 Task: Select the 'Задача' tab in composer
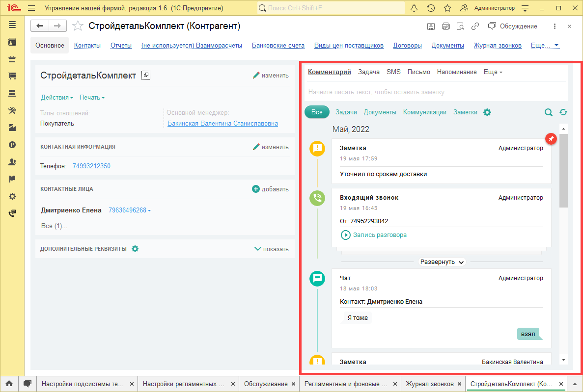[x=368, y=72]
